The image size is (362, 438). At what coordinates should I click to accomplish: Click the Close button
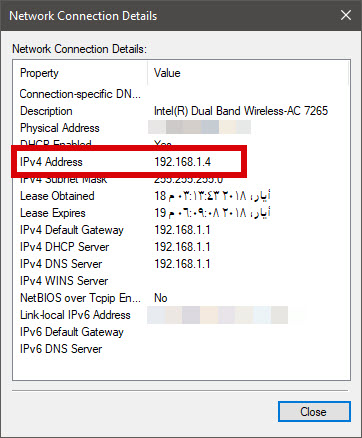(x=314, y=411)
